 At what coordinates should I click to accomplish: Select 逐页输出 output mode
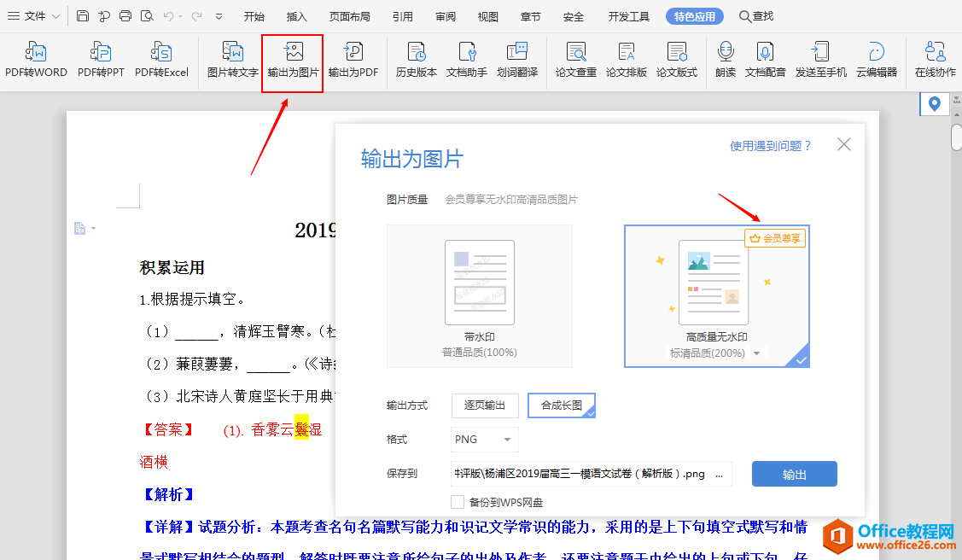pos(485,405)
